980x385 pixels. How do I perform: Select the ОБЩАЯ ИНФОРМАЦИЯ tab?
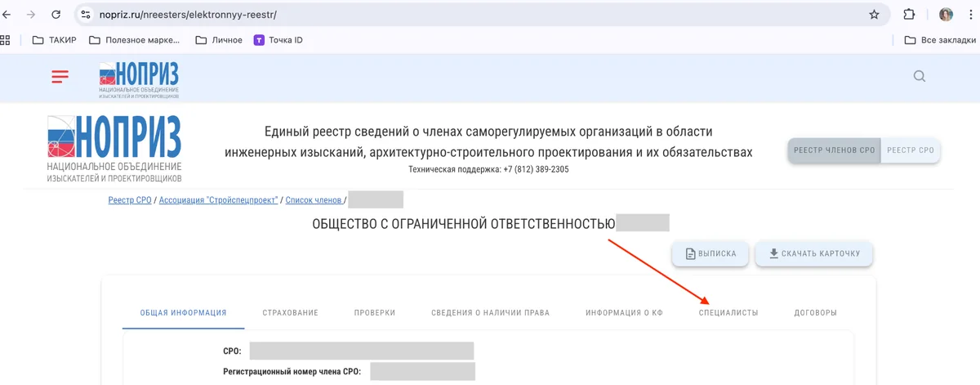183,313
